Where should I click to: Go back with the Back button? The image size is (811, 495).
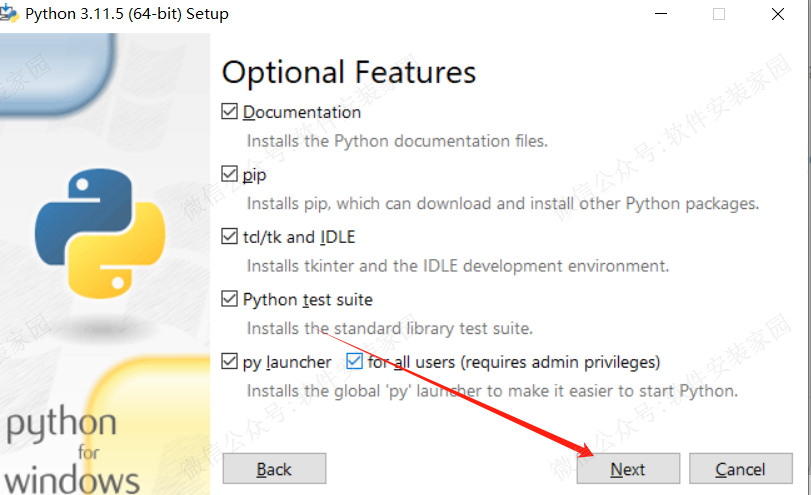click(274, 469)
